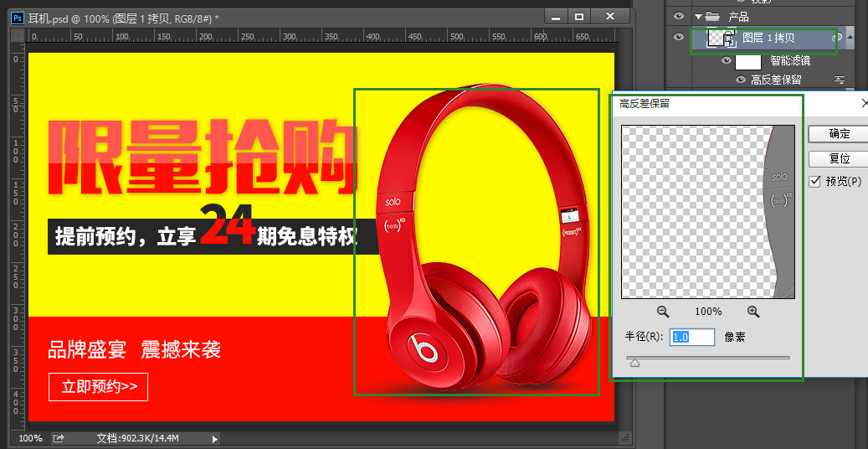Minimize the 耳机.psd document window

(x=556, y=17)
